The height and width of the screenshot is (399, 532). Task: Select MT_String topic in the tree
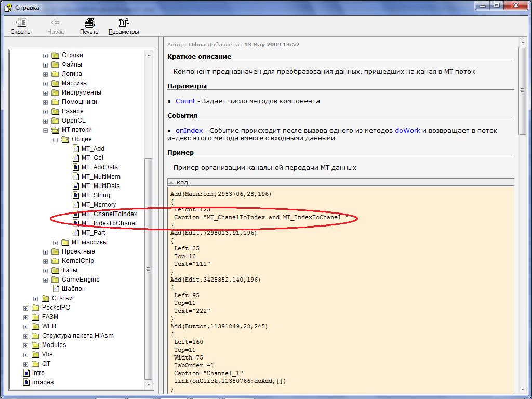click(96, 195)
